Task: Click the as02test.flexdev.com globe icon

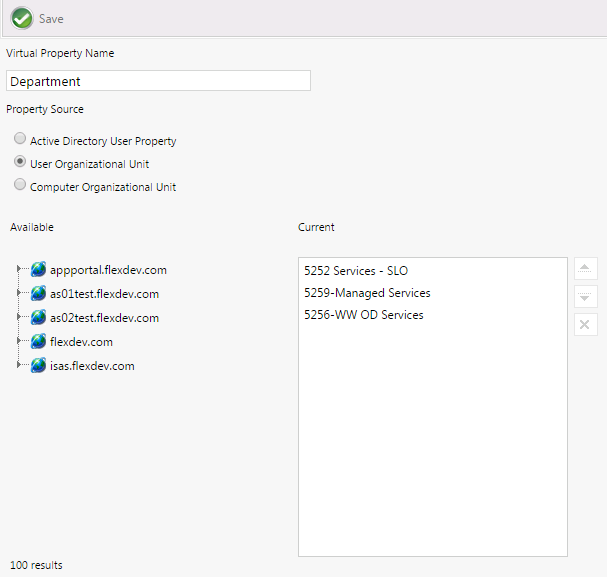Action: tap(39, 317)
